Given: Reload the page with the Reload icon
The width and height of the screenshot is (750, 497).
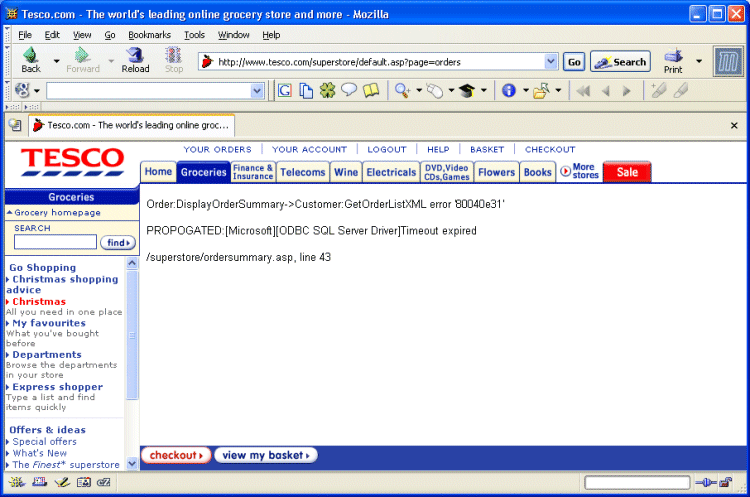Looking at the screenshot, I should (135, 55).
